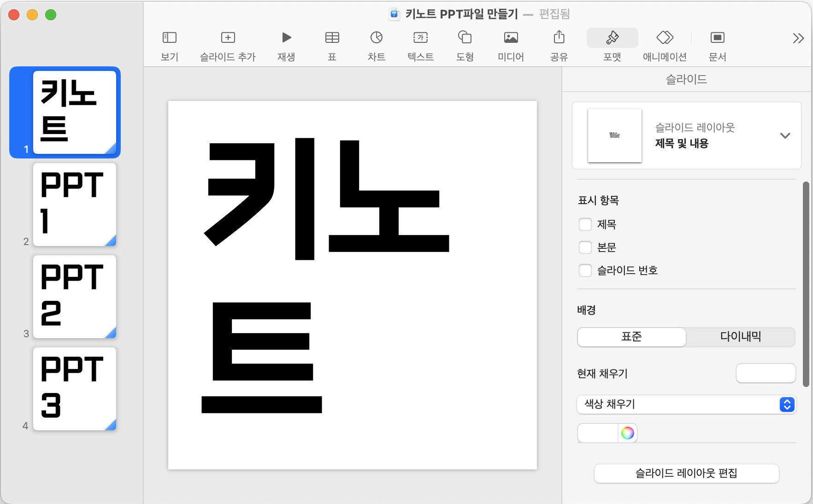This screenshot has width=813, height=504.
Task: Click the inspector panel vertical scrollbar
Action: click(x=806, y=284)
